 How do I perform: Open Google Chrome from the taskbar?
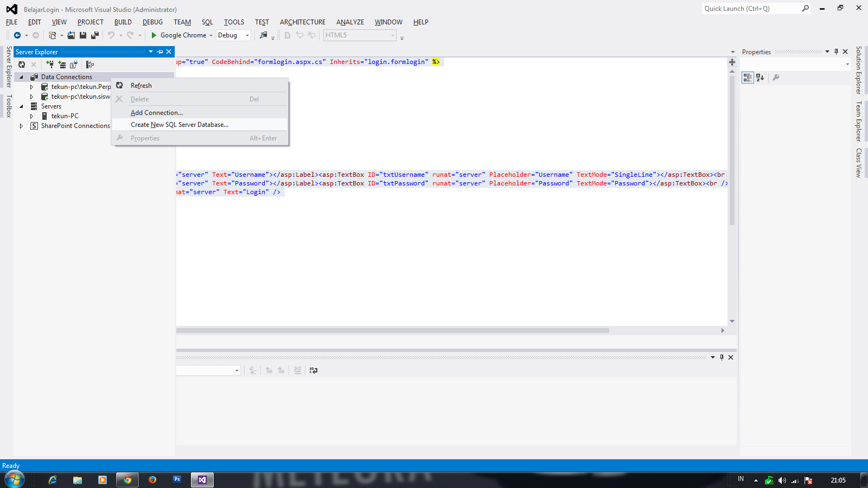127,479
